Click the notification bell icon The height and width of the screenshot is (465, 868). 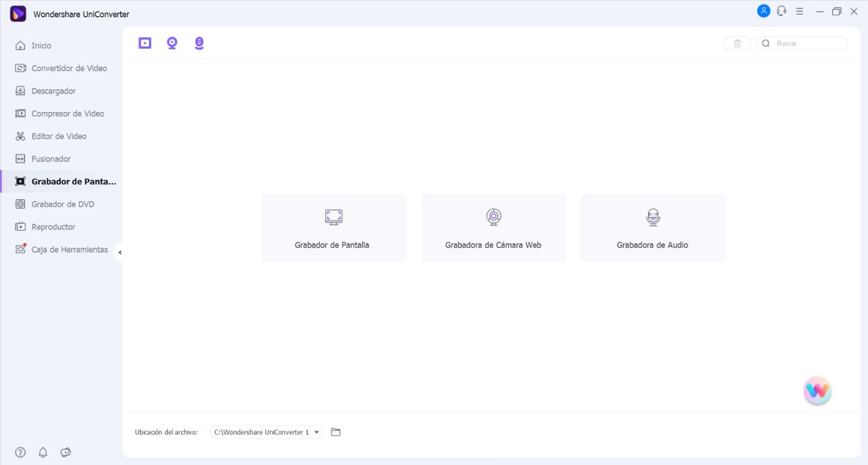43,452
